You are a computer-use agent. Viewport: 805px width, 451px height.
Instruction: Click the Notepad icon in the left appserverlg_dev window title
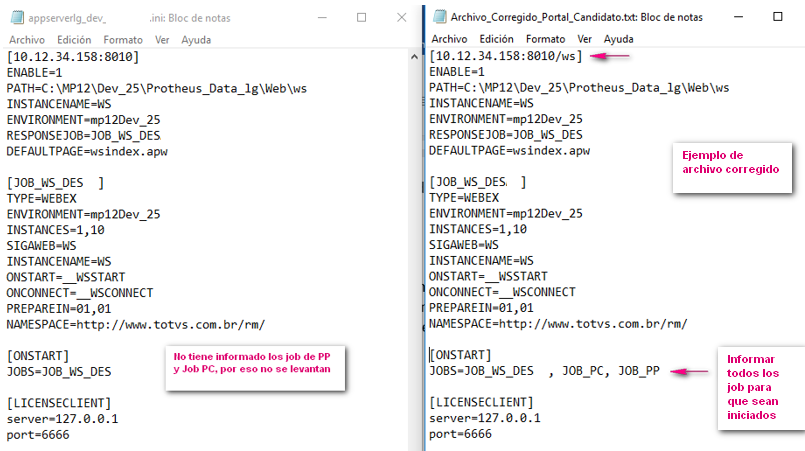(x=17, y=17)
